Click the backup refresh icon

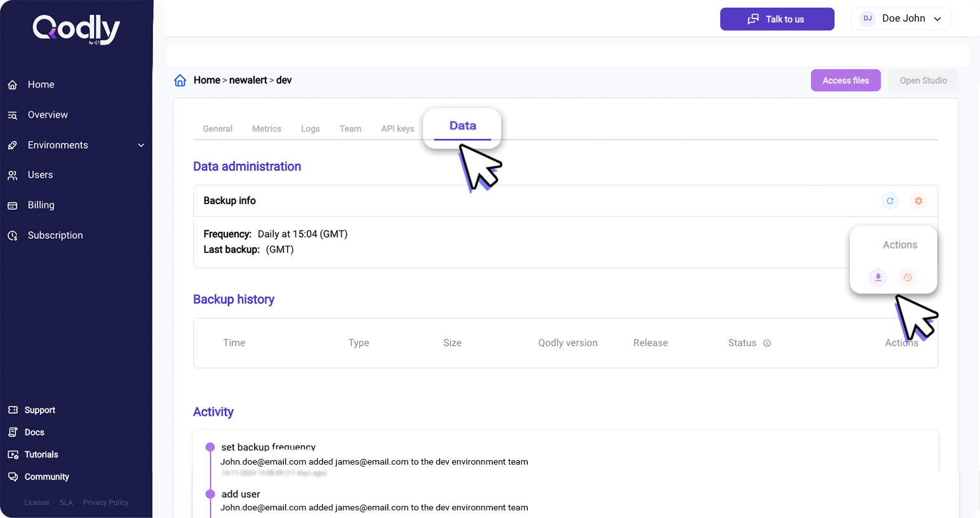890,201
